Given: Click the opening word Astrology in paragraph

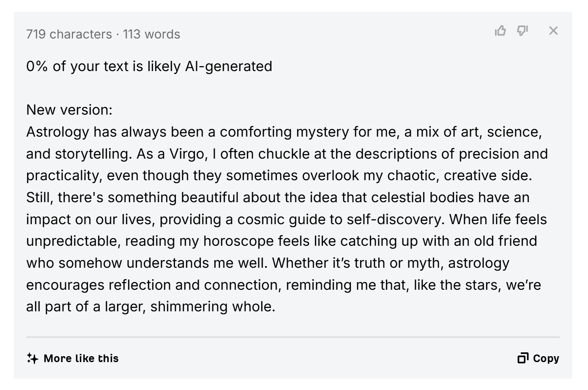Looking at the screenshot, I should click(57, 132).
